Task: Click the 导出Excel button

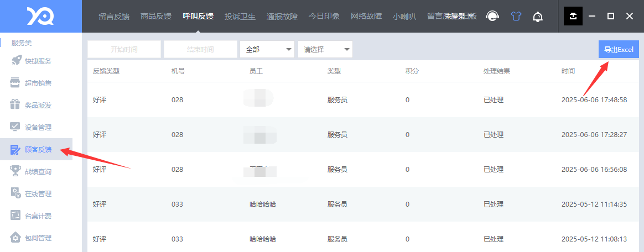Action: pyautogui.click(x=619, y=49)
